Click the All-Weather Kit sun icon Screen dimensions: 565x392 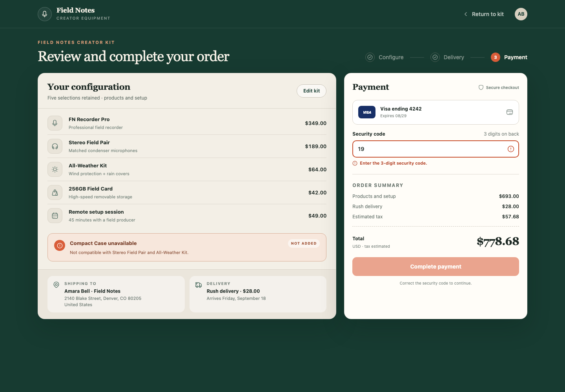click(55, 169)
